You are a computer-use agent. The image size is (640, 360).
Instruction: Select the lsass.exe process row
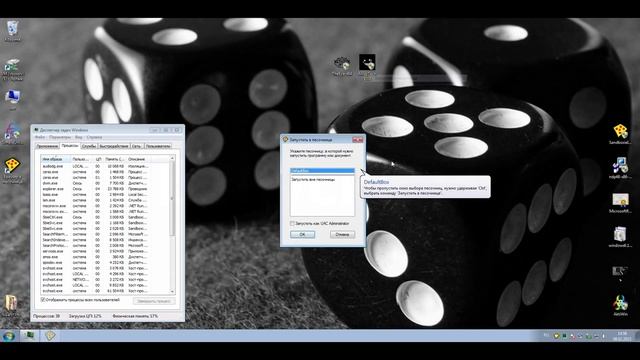(x=105, y=195)
